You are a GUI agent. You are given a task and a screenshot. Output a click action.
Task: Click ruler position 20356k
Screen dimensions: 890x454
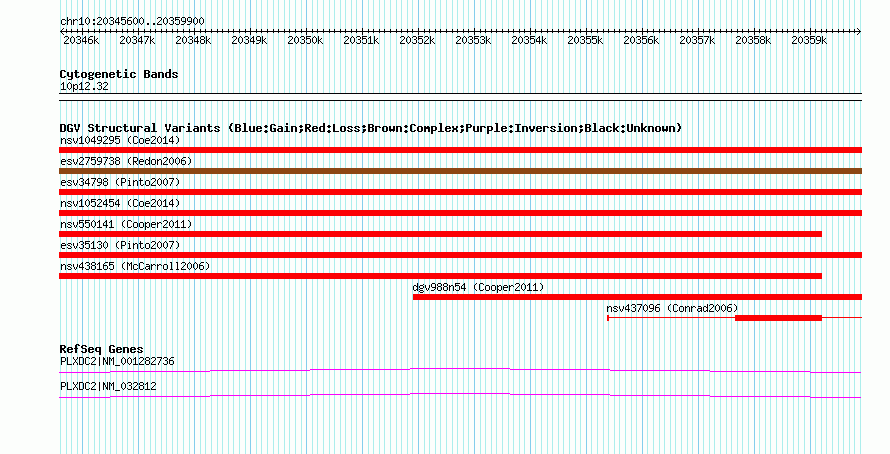coord(641,40)
